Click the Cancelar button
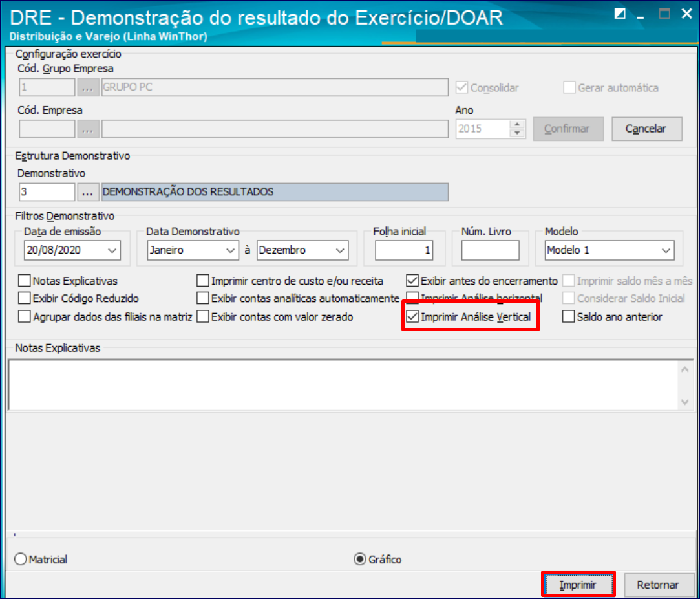700x599 pixels. (646, 129)
